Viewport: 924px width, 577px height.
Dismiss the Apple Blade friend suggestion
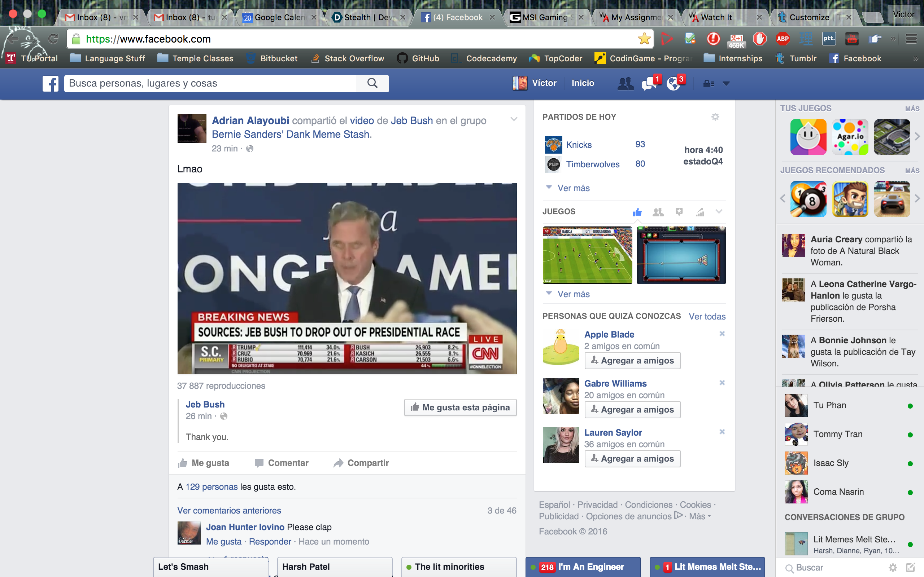pos(722,334)
